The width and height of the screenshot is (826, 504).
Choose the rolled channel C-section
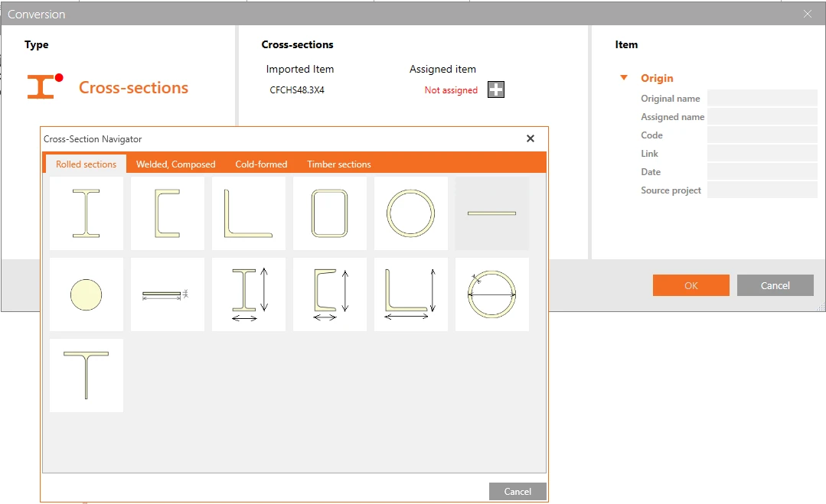click(168, 213)
